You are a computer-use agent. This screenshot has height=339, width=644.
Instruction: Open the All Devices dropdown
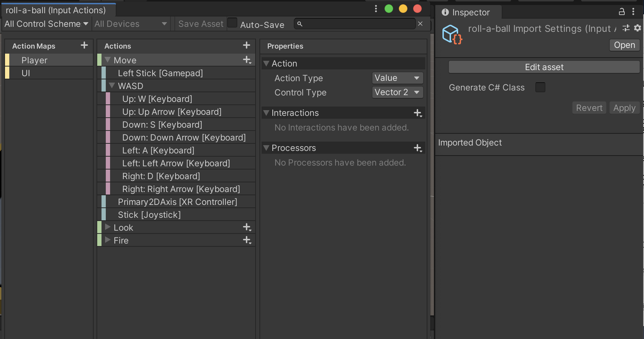[131, 24]
